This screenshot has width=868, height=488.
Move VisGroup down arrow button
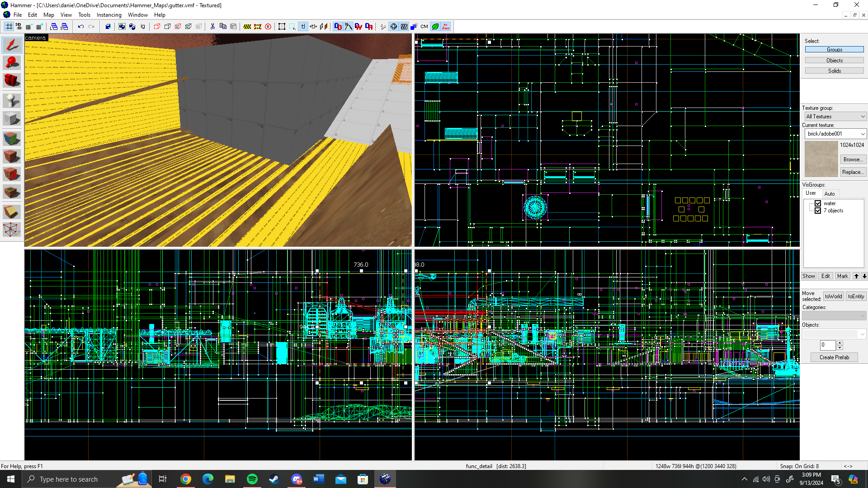pyautogui.click(x=864, y=276)
